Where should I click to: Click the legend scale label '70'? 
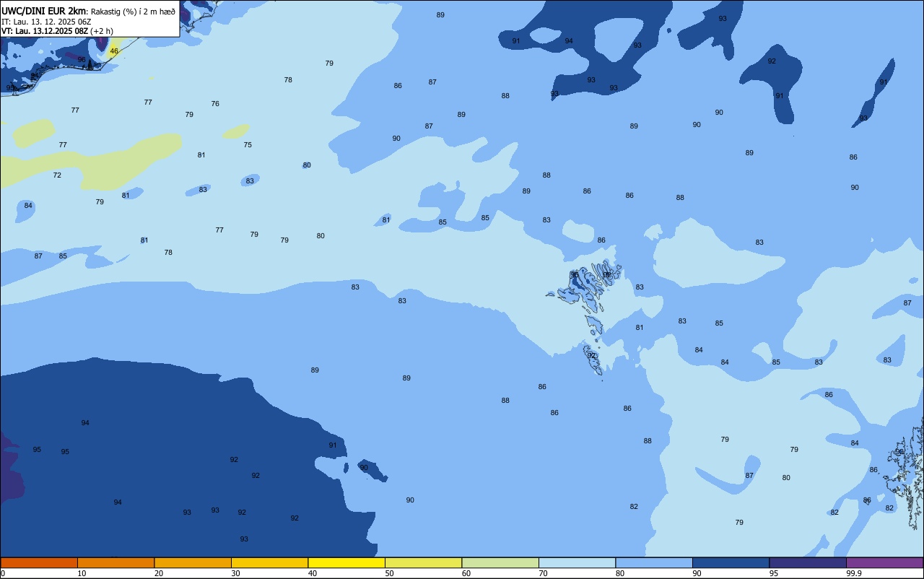(544, 573)
